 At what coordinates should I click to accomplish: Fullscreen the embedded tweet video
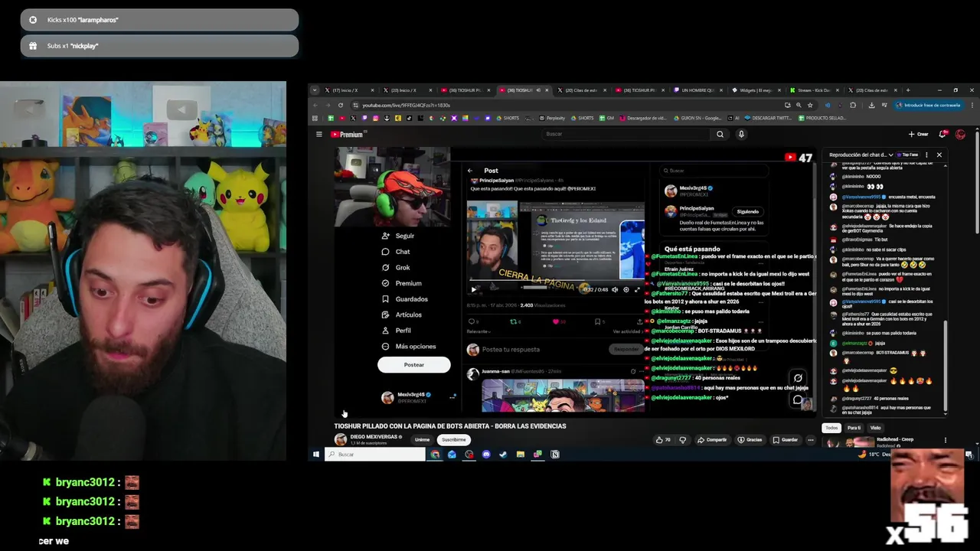tap(637, 289)
